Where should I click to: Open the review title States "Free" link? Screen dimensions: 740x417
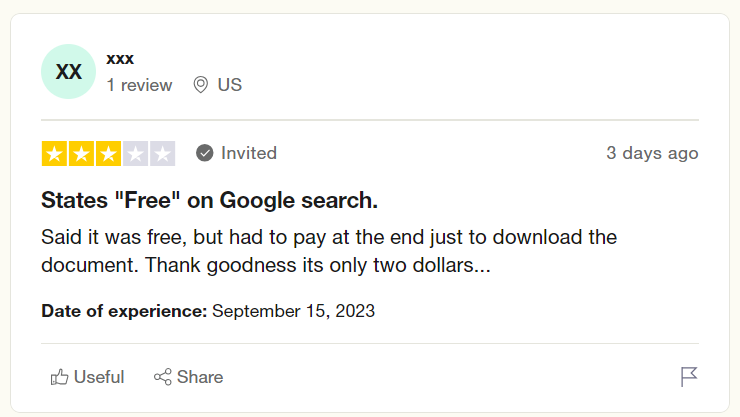coord(209,200)
